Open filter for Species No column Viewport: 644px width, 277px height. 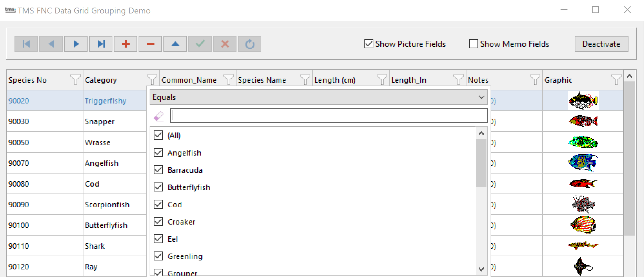point(75,80)
